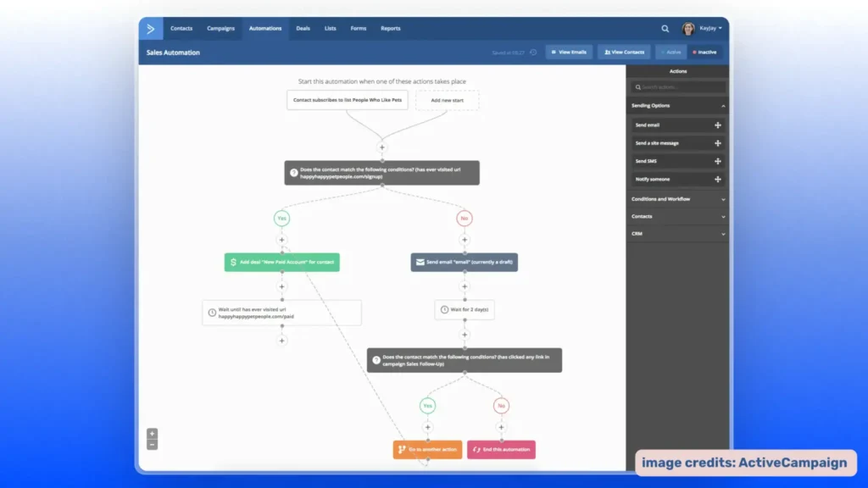Open the Campaigns menu item
Viewport: 868px width, 488px height.
click(220, 28)
